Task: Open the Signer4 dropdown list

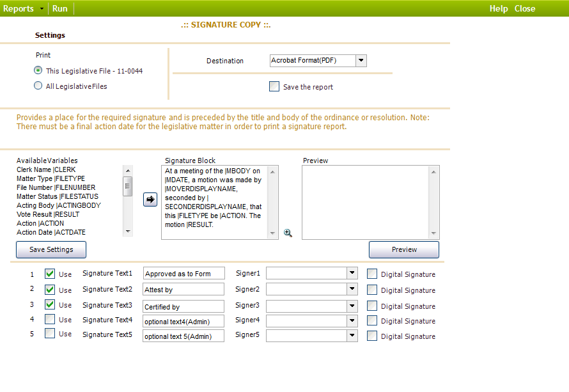Action: pyautogui.click(x=351, y=320)
